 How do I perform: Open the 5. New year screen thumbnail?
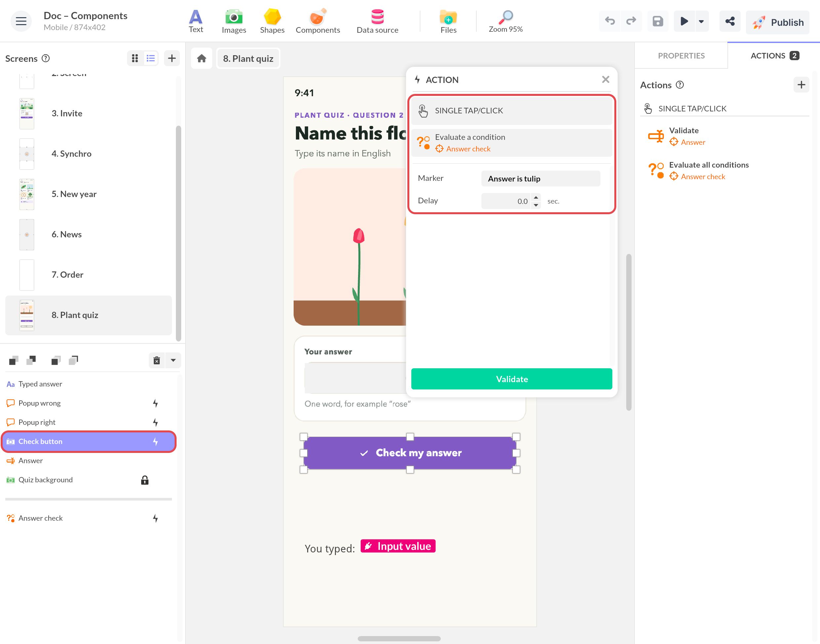pyautogui.click(x=27, y=194)
